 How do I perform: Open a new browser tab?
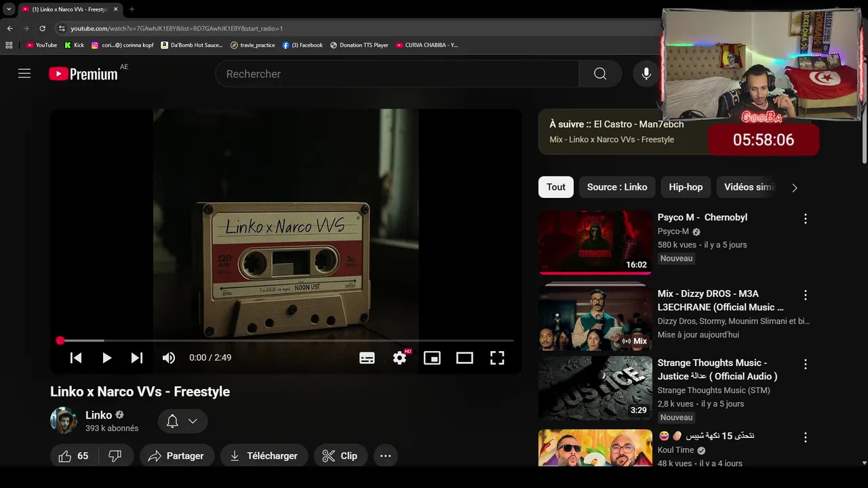point(132,9)
